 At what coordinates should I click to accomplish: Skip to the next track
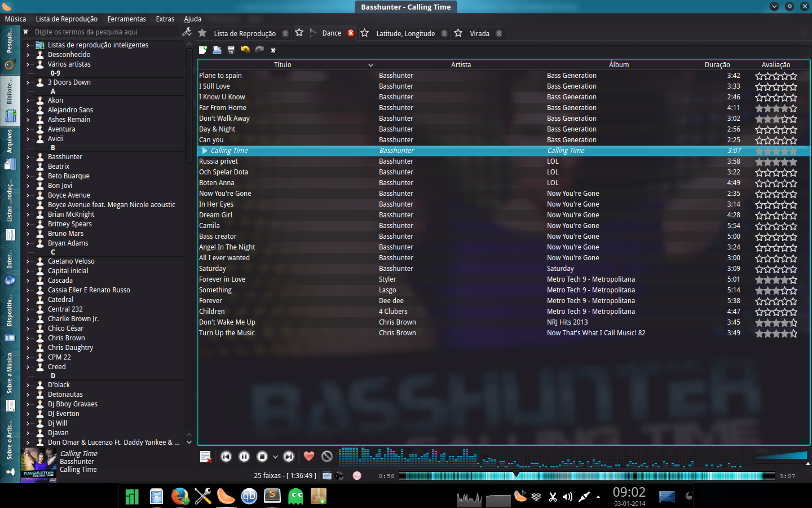coord(289,457)
